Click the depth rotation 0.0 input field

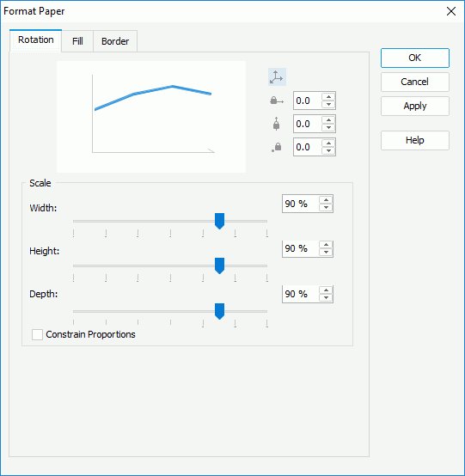[308, 147]
